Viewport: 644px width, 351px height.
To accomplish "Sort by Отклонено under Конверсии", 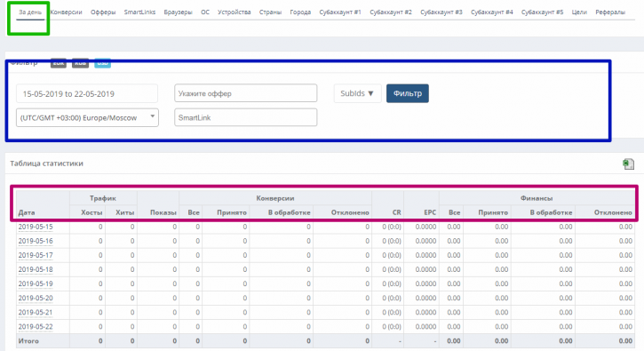I will click(x=350, y=212).
